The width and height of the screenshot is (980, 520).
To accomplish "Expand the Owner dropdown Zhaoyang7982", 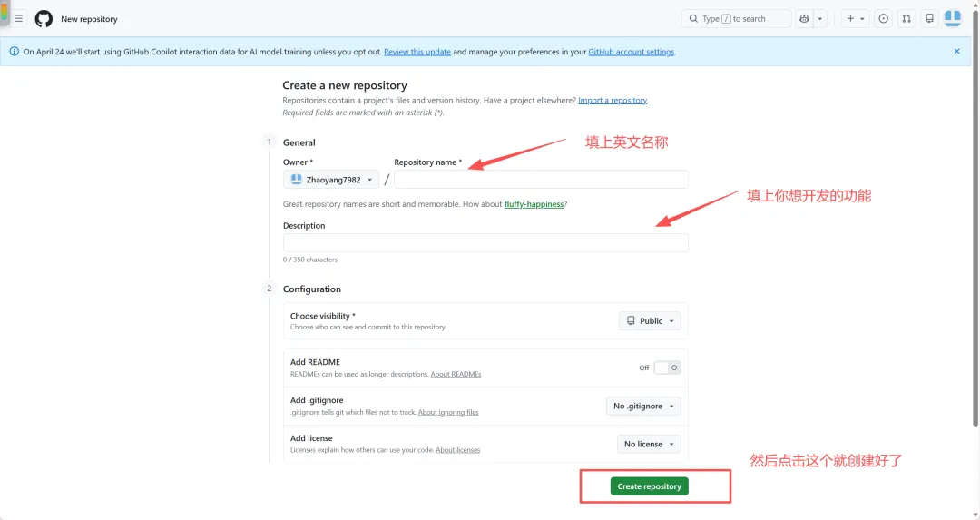I will coord(331,180).
